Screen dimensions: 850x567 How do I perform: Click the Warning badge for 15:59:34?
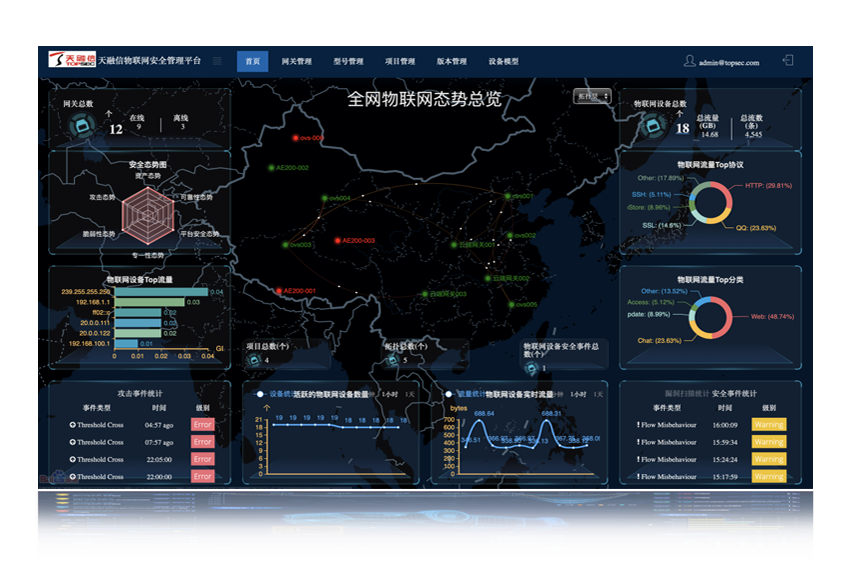[x=769, y=442]
